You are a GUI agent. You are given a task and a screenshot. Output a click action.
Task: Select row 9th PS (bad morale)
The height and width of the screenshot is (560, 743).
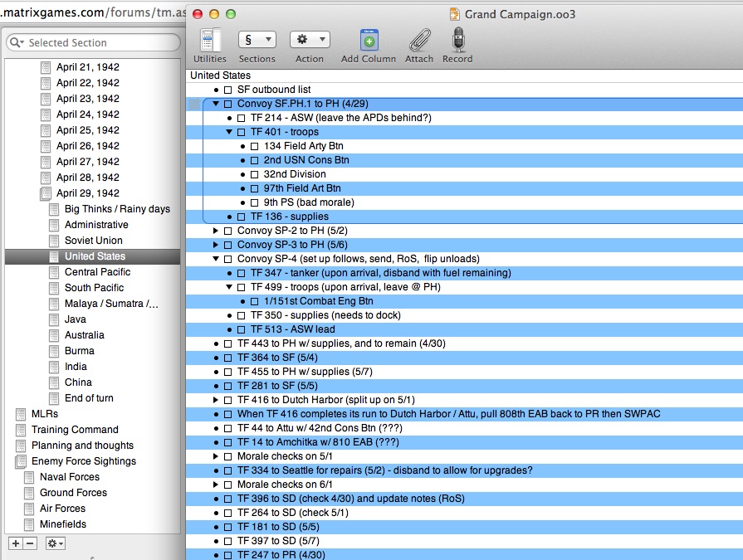click(x=464, y=202)
